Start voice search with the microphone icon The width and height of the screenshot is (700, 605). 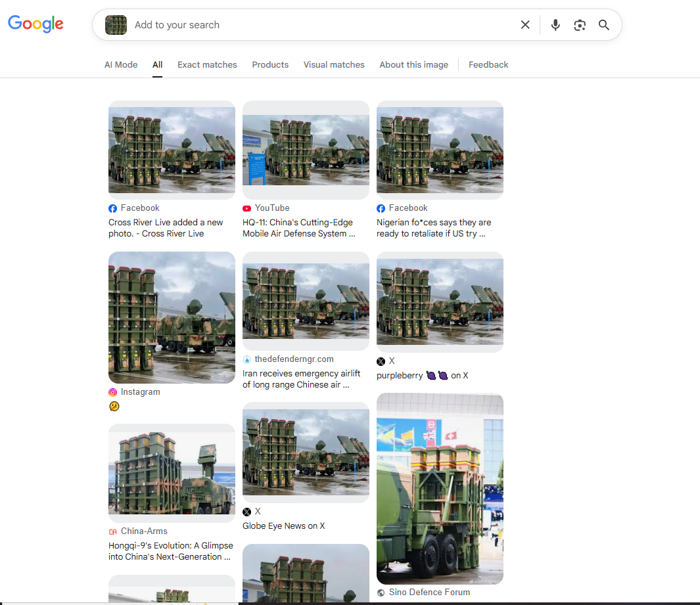click(555, 25)
